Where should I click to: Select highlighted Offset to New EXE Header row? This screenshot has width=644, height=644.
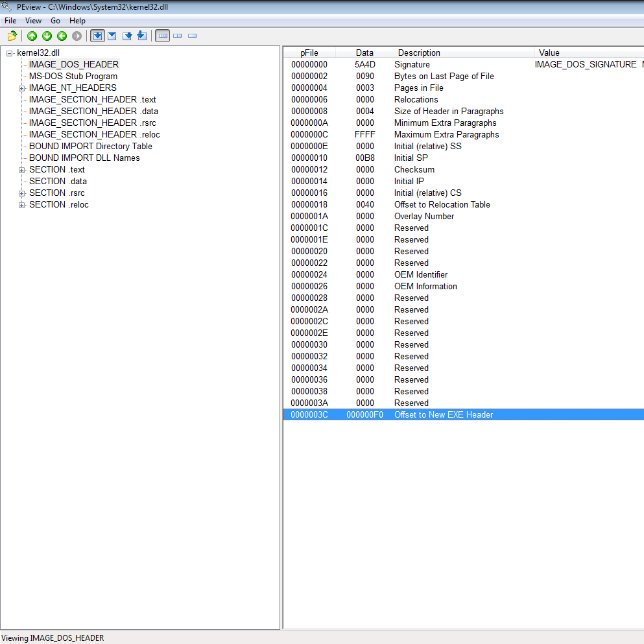click(x=464, y=415)
